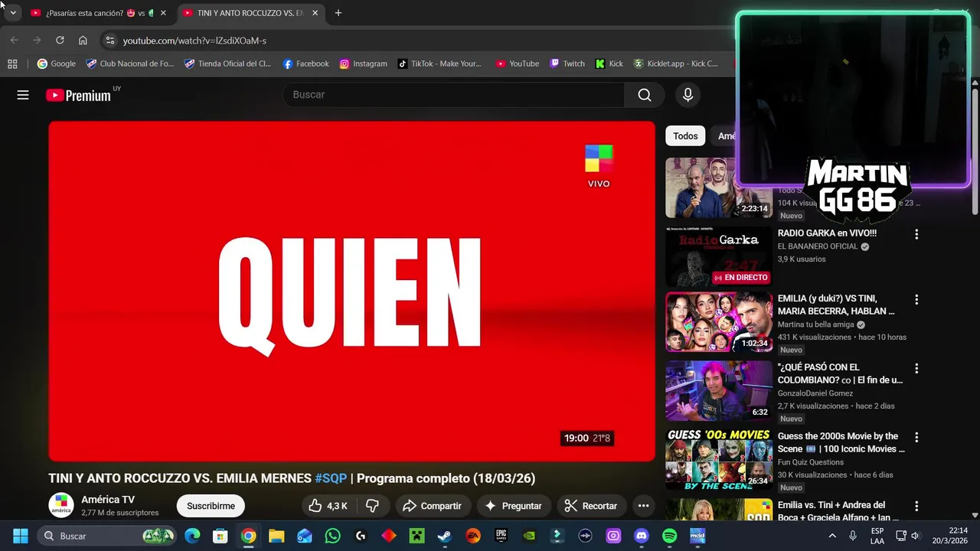Open options for Emilia vs. Tini video
980x551 pixels.
(916, 507)
